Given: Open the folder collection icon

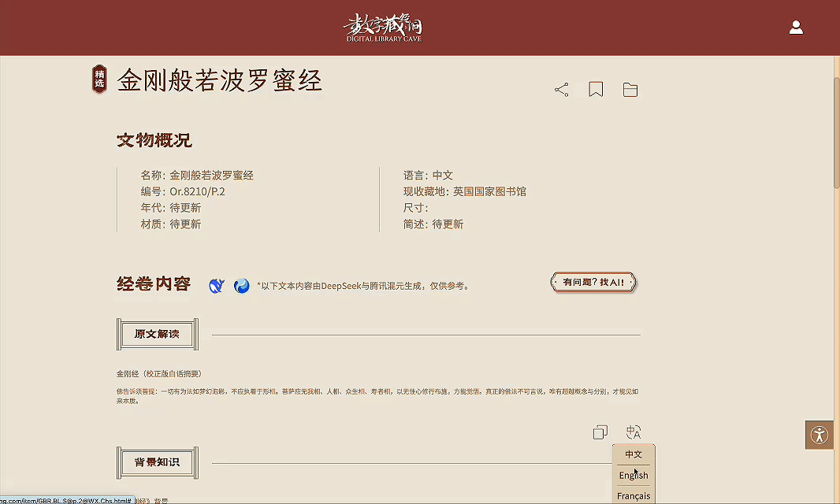Looking at the screenshot, I should [630, 90].
